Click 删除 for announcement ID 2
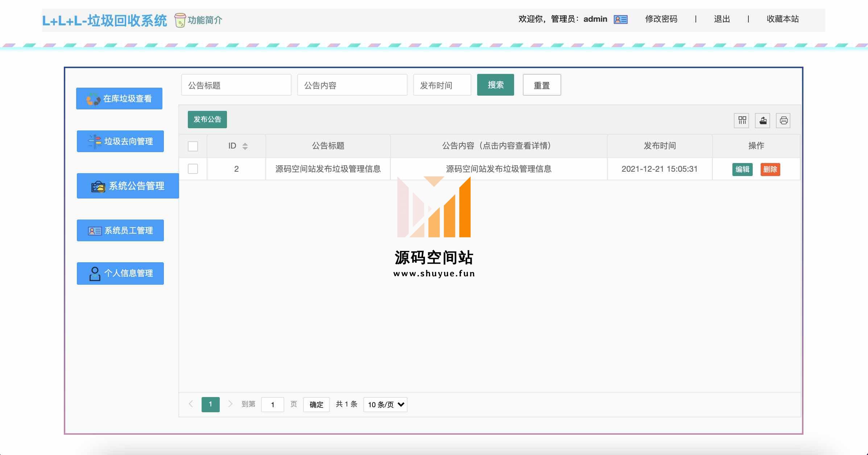 770,169
